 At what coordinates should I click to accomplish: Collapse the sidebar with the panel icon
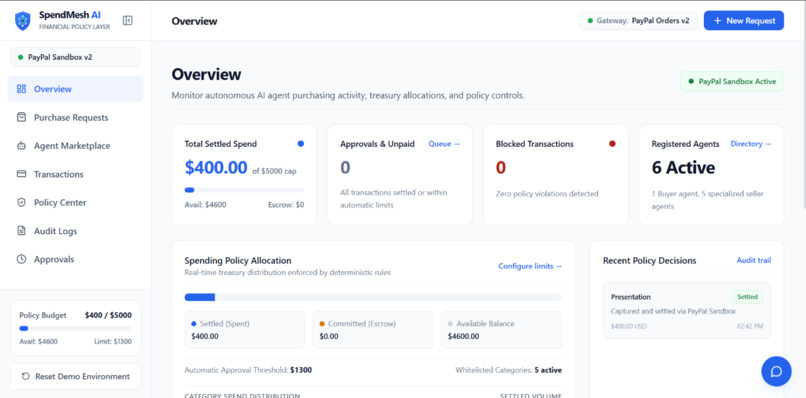coord(127,21)
